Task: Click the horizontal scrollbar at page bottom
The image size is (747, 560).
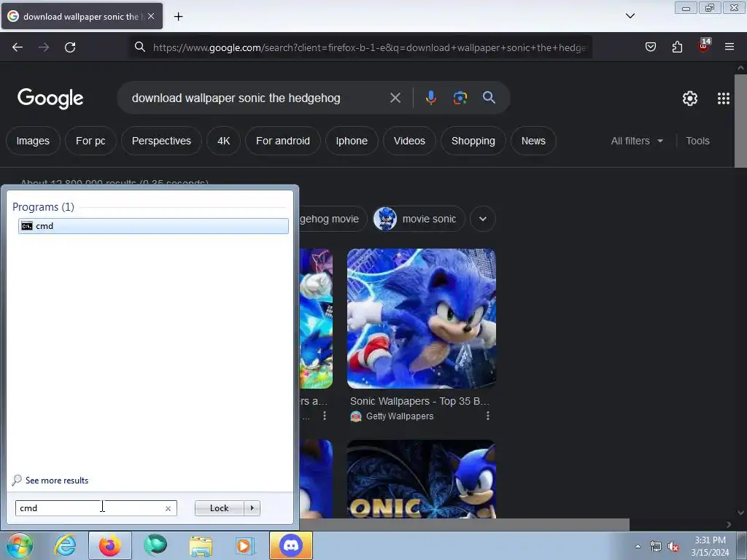Action: click(465, 524)
